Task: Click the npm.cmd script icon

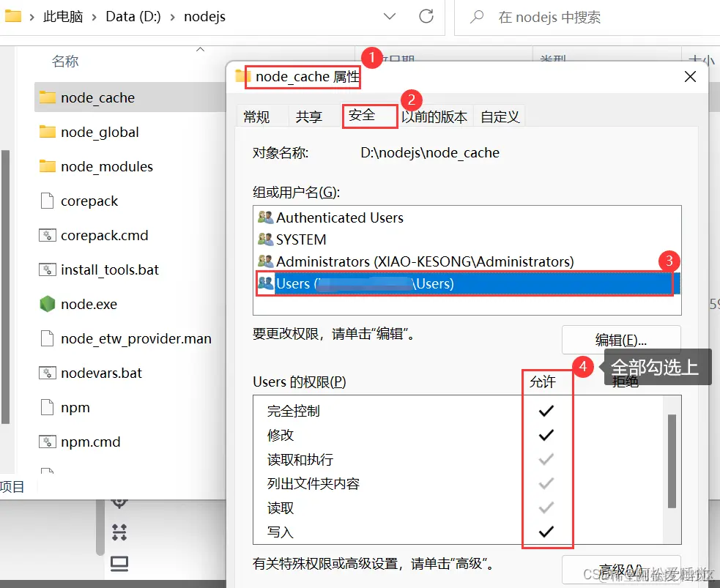Action: (x=48, y=442)
